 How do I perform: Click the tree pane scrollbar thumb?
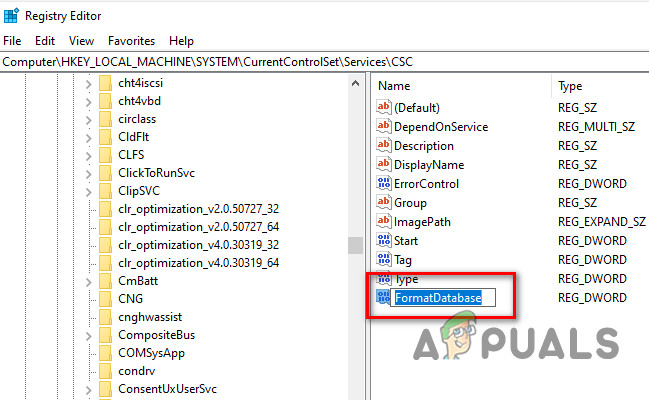click(355, 245)
